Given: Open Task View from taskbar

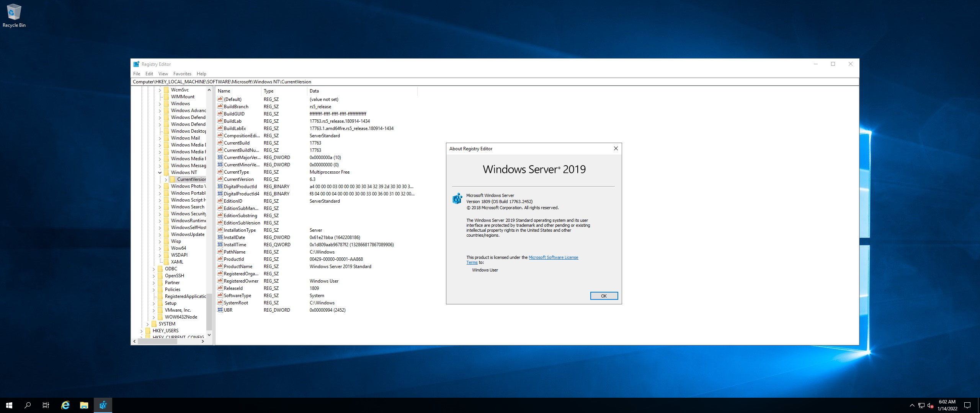Looking at the screenshot, I should point(46,405).
